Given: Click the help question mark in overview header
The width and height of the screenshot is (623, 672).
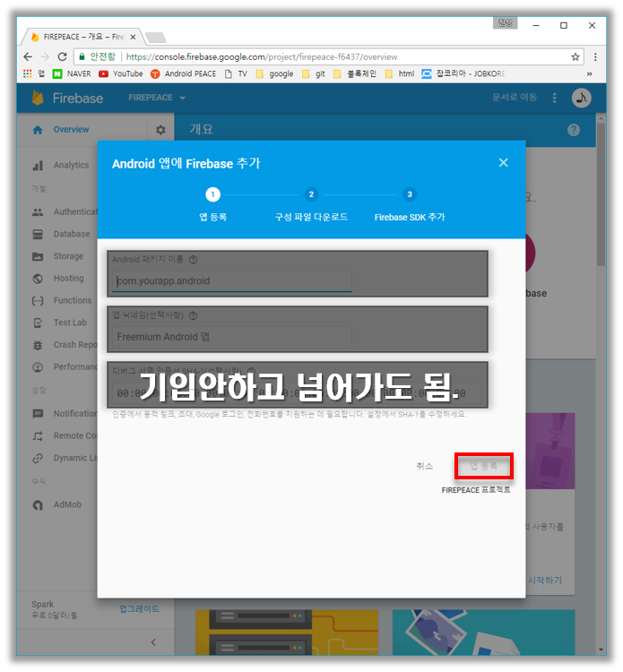Looking at the screenshot, I should pos(574,130).
